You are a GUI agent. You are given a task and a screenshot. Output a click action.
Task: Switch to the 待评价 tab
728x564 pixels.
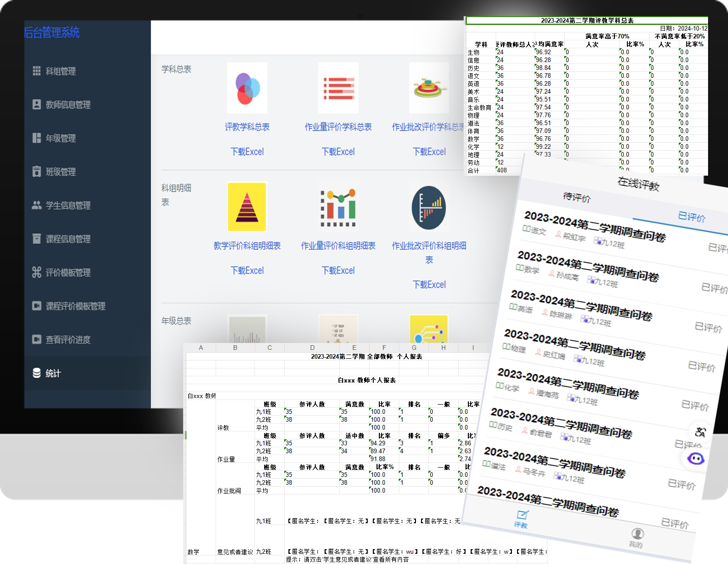[577, 197]
